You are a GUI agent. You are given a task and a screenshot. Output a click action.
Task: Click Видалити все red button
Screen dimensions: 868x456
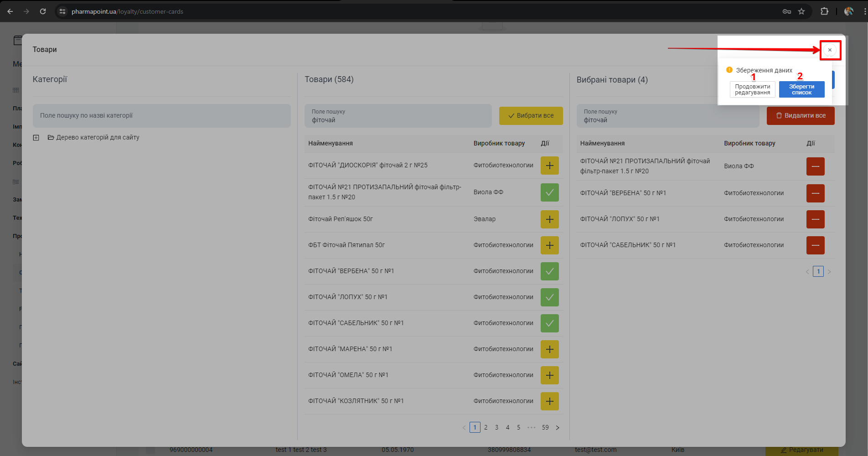801,116
